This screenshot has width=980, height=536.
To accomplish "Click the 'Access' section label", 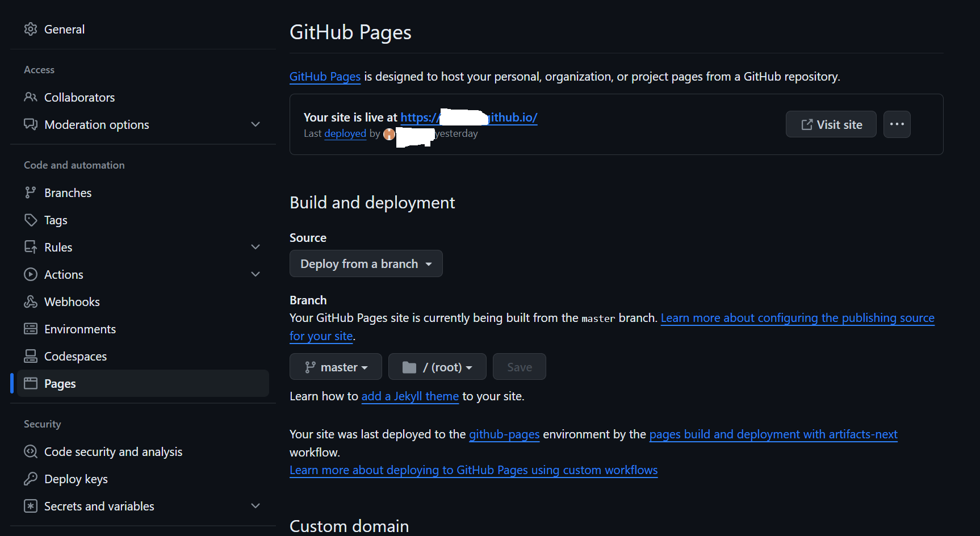I will click(x=39, y=70).
